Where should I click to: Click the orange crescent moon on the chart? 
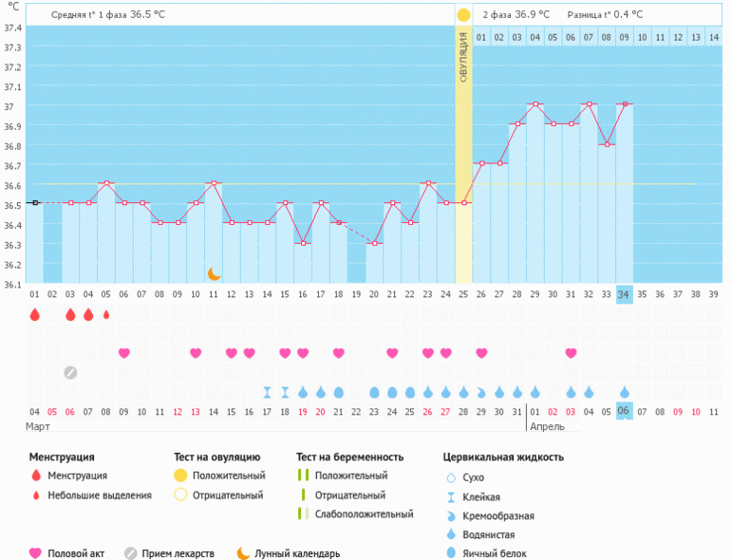(x=215, y=273)
